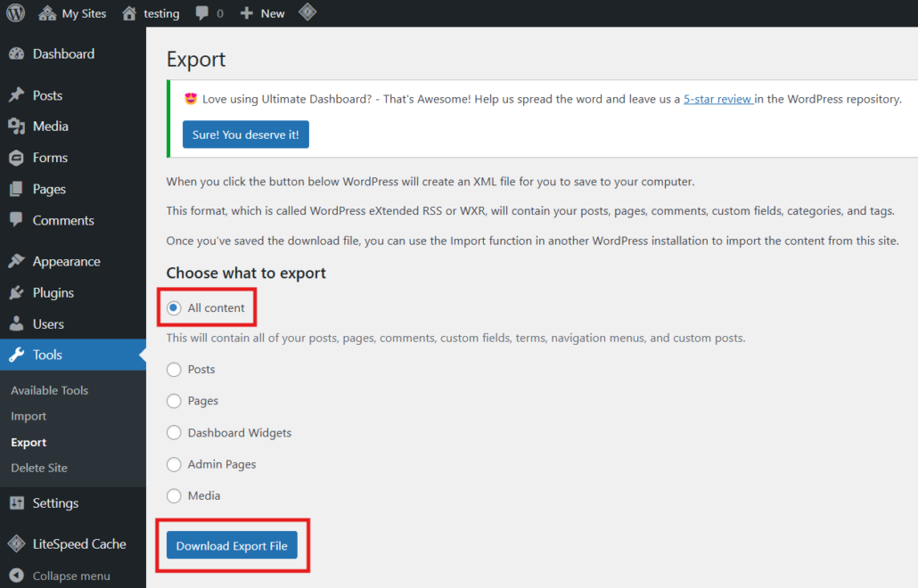Select the Media radio button
This screenshot has height=588, width=918.
tap(174, 495)
